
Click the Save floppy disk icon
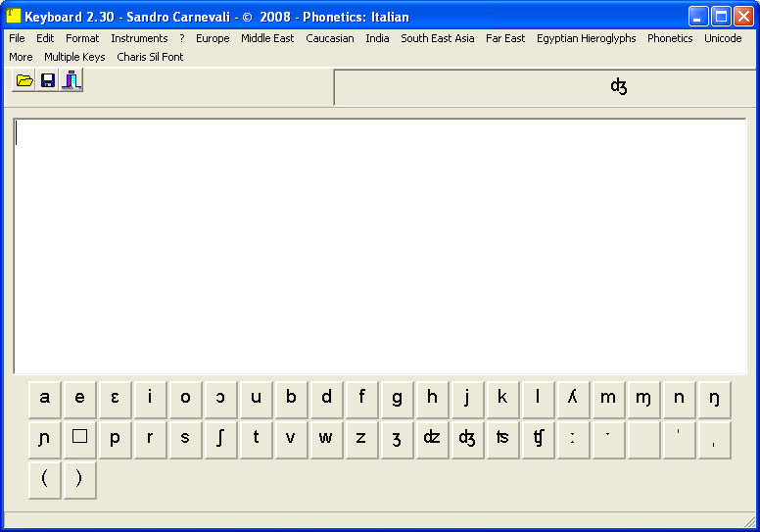tap(47, 80)
